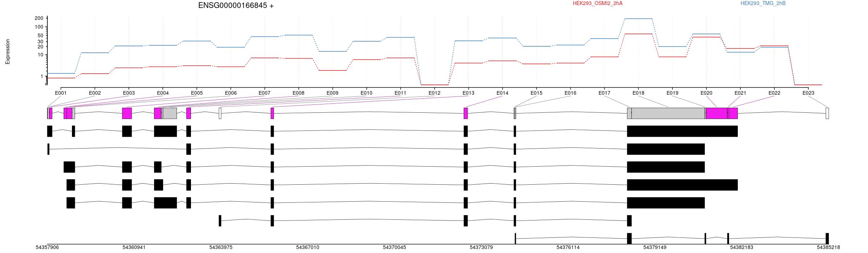Viewport: 868px width, 253px height.
Task: Select exon label E010
Action: [366, 93]
